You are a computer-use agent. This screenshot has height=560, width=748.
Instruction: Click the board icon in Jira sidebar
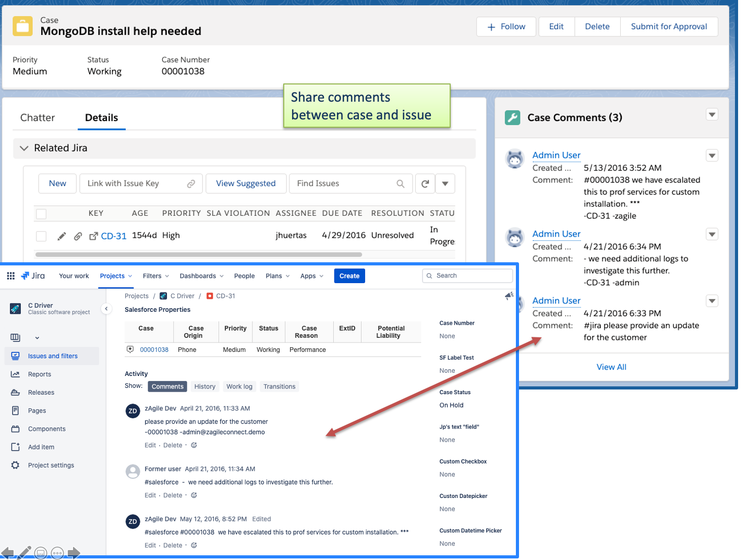point(16,337)
